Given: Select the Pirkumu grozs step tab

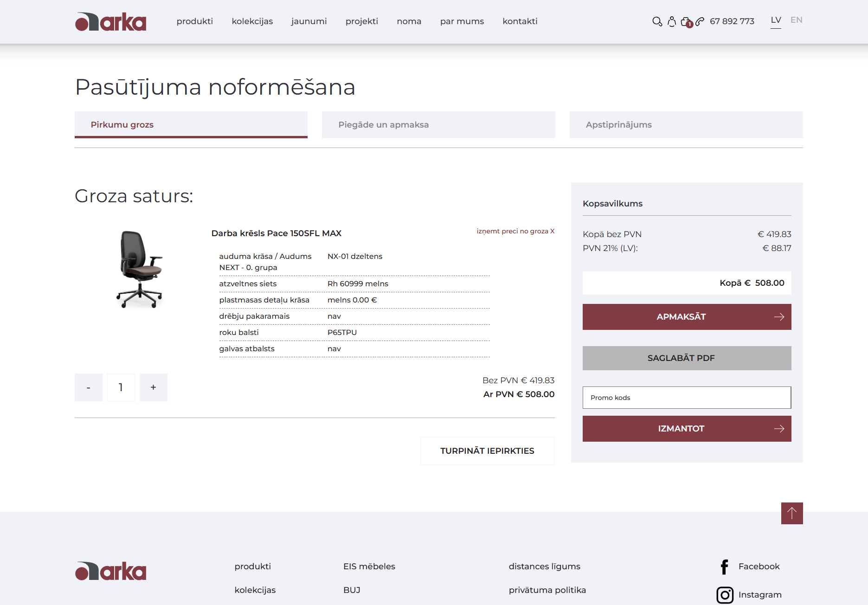Looking at the screenshot, I should tap(191, 125).
